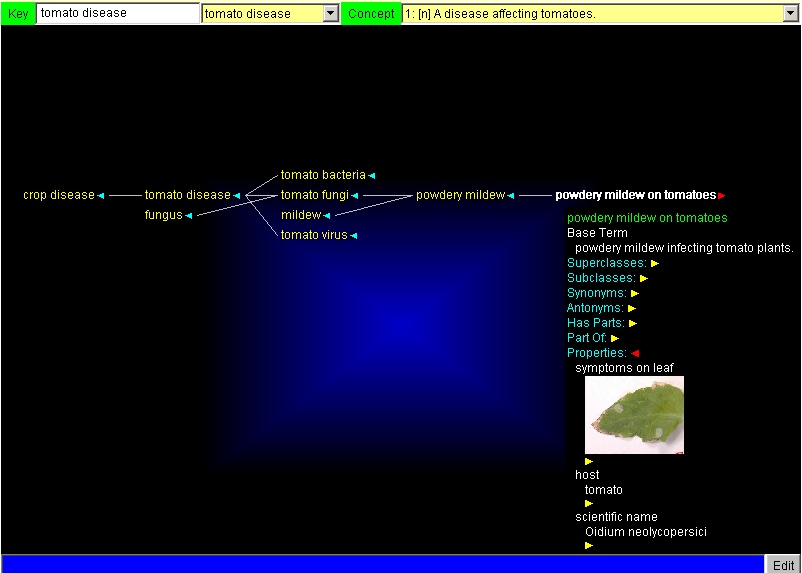Click the host property label

click(x=587, y=475)
